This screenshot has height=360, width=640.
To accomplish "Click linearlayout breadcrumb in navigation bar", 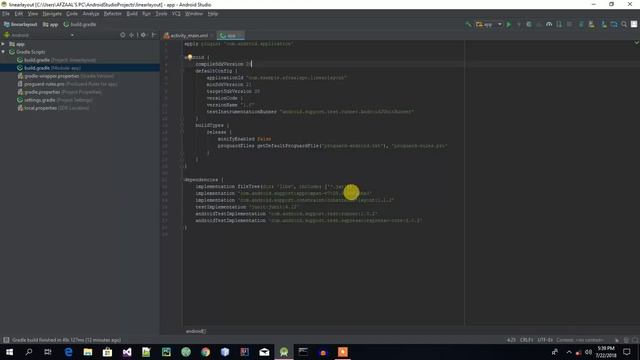I will pos(20,24).
